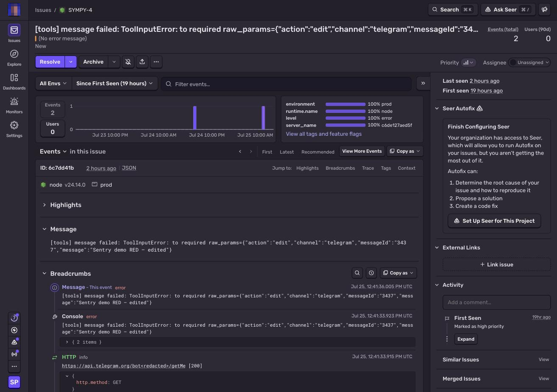Click the Seer icon in the lower sidebar

click(x=14, y=342)
